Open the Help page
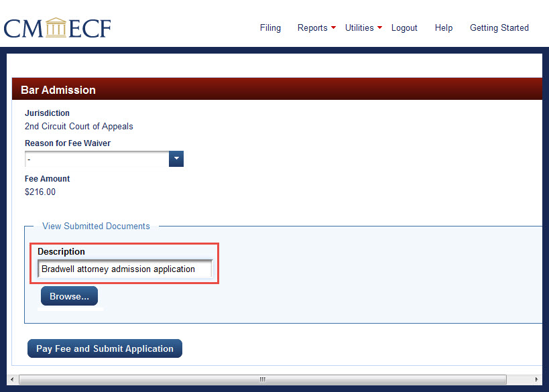549x392 pixels. coord(443,28)
